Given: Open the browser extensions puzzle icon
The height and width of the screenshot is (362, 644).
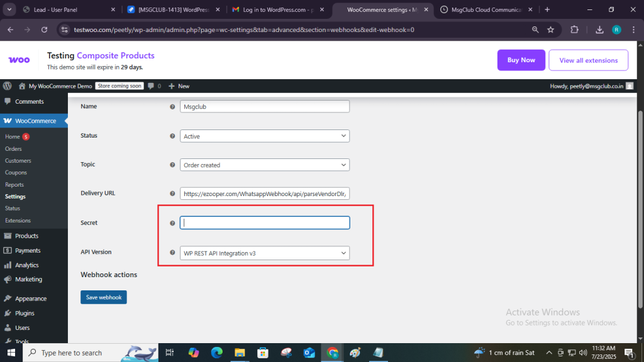Looking at the screenshot, I should coord(575,30).
